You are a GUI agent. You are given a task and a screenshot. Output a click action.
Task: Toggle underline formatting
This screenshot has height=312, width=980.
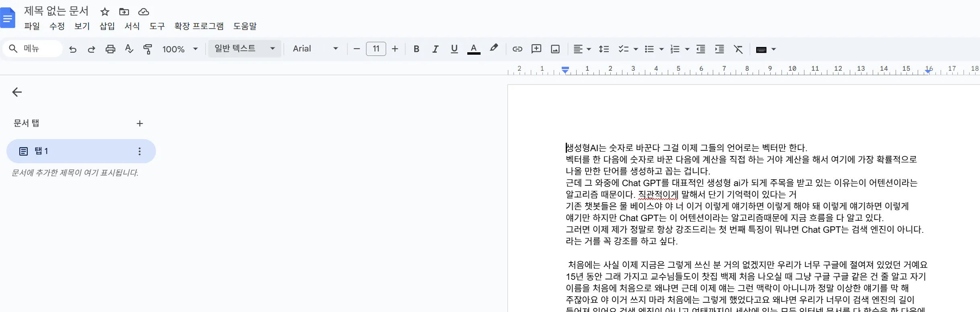454,49
